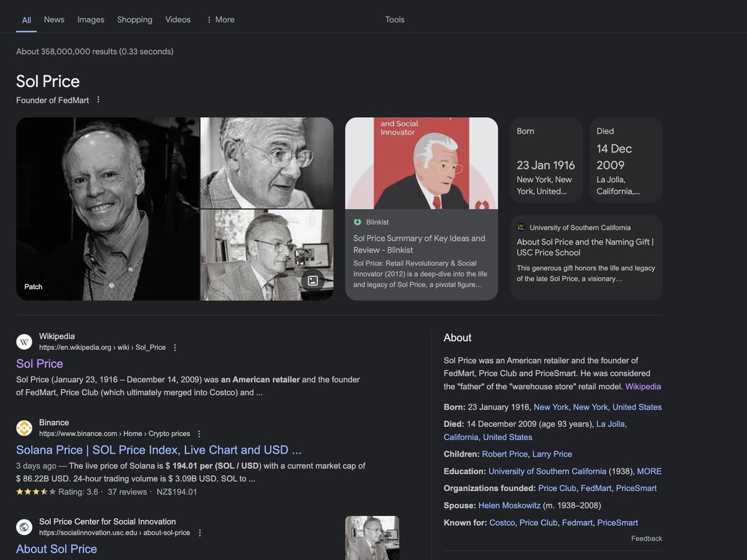
Task: Open Robert Price children link
Action: pyautogui.click(x=505, y=454)
